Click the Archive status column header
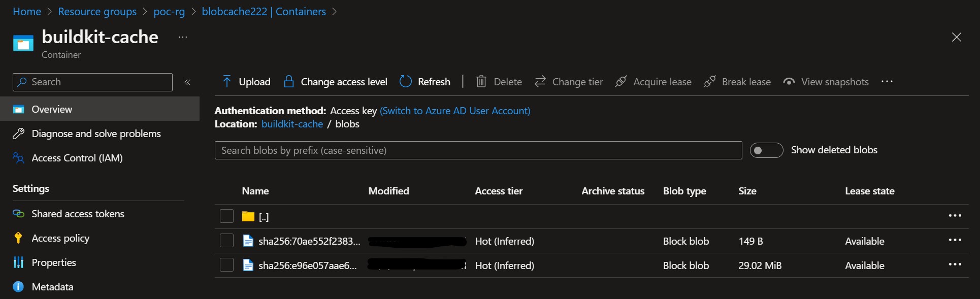 coord(613,191)
